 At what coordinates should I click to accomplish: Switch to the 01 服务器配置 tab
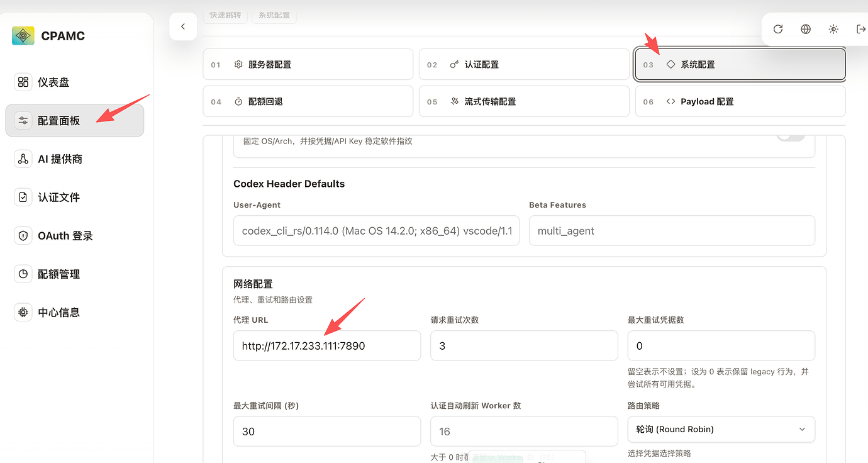[x=308, y=64]
